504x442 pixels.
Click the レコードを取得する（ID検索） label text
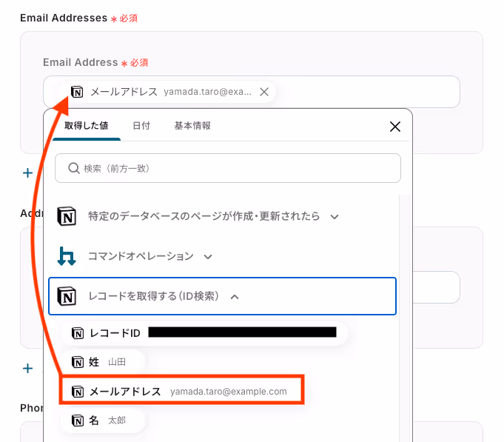pos(154,296)
